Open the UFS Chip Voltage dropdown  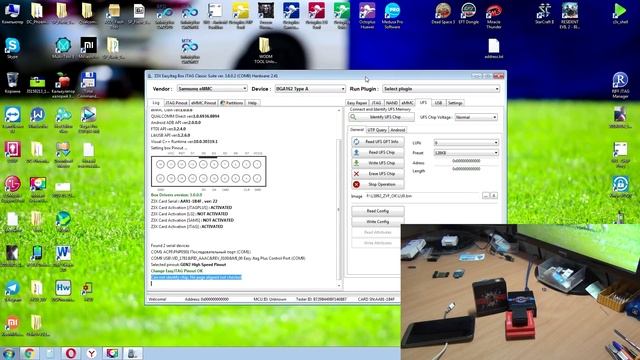(476, 117)
